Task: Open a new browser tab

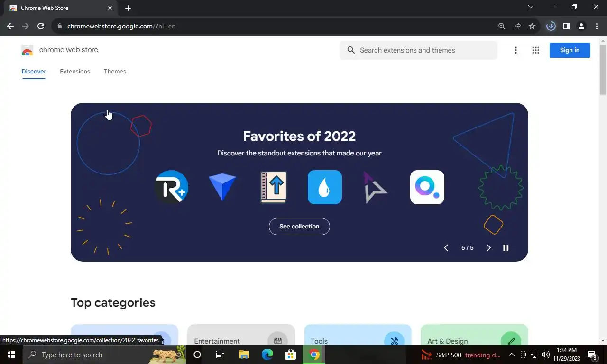Action: pyautogui.click(x=128, y=8)
